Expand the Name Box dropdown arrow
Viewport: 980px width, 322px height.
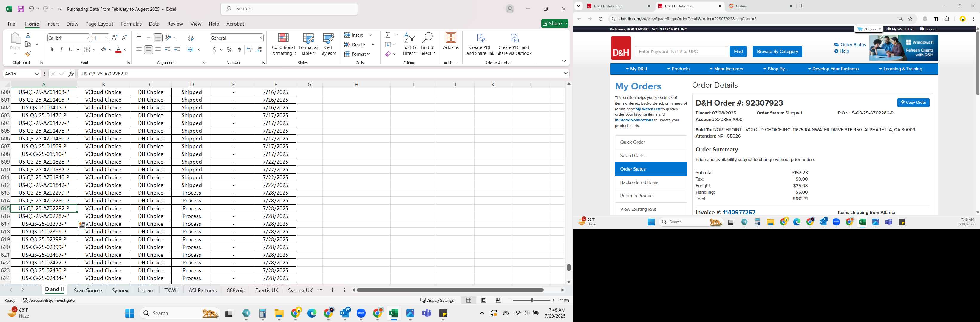point(37,74)
